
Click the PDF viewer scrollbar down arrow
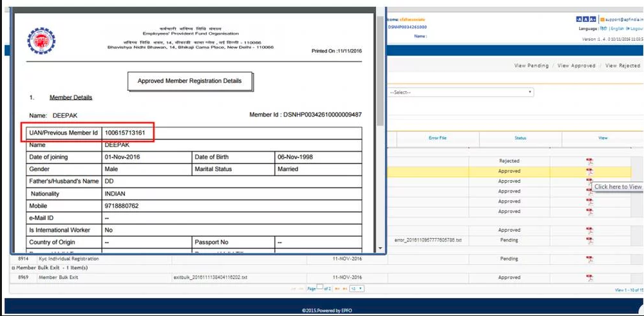(380, 248)
